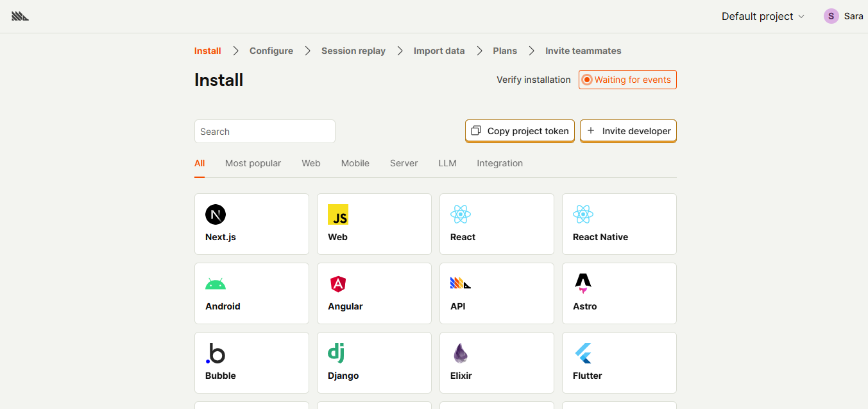Image resolution: width=868 pixels, height=409 pixels.
Task: Click the copy icon in Copy project token
Action: [x=476, y=131]
